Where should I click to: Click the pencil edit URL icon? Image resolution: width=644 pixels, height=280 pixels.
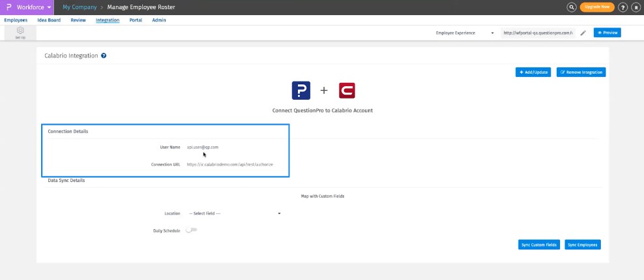(x=583, y=33)
